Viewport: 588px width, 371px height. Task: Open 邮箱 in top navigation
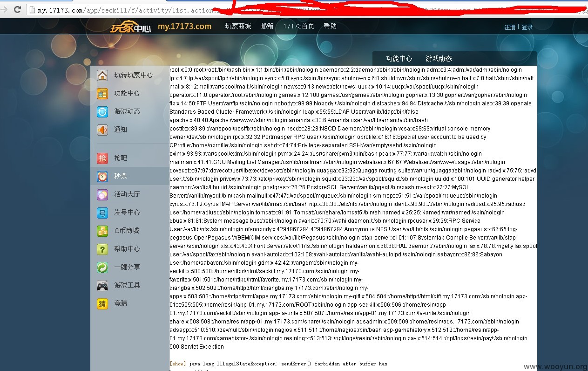[267, 26]
